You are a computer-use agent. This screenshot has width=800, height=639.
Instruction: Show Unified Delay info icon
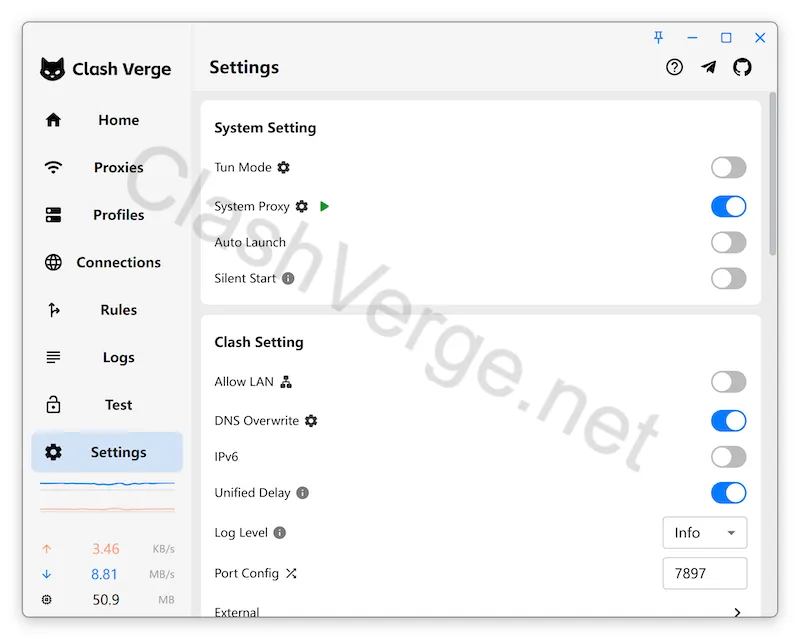(x=303, y=493)
